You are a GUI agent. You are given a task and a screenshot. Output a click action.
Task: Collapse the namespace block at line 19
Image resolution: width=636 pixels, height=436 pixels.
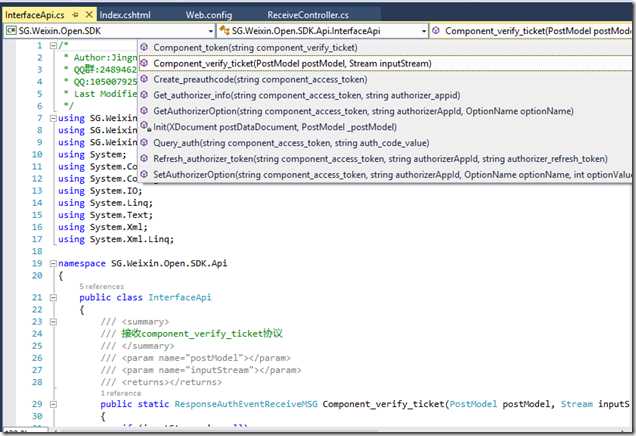click(x=53, y=263)
